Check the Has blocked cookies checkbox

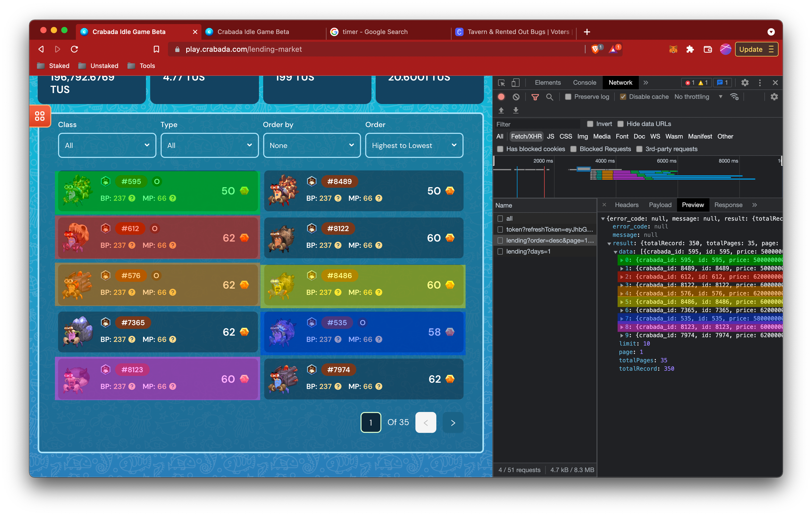click(500, 149)
